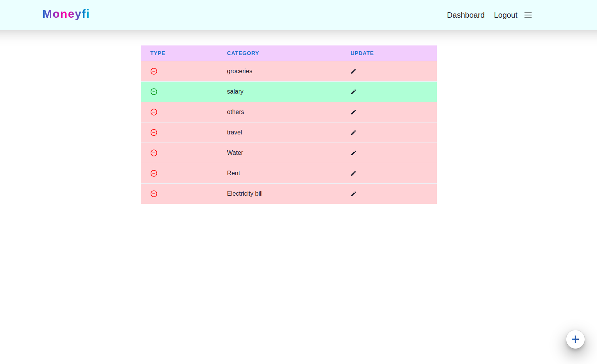597x364 pixels.
Task: Click the TYPE column header
Action: tap(158, 53)
